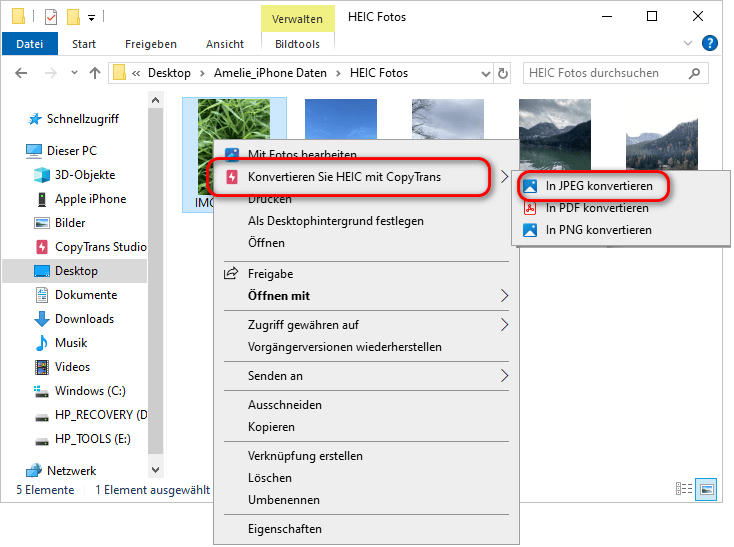
Task: Open the blue Datei menu button
Action: 30,44
